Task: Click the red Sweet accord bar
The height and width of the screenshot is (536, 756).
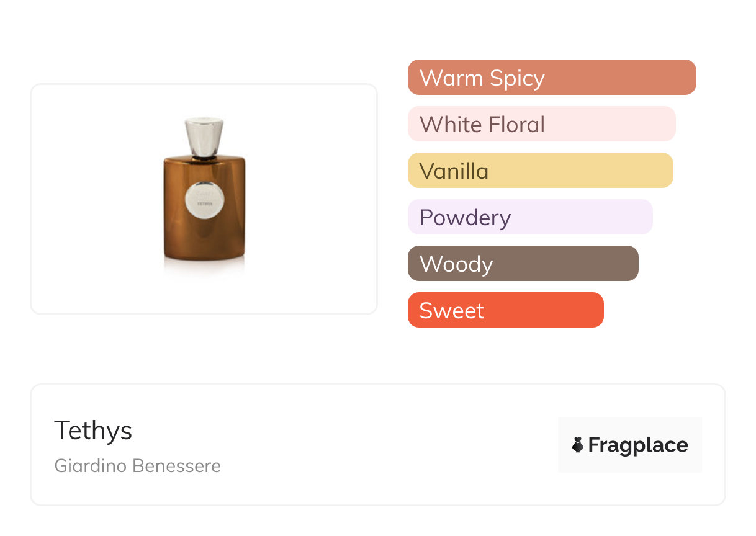Action: click(x=505, y=310)
